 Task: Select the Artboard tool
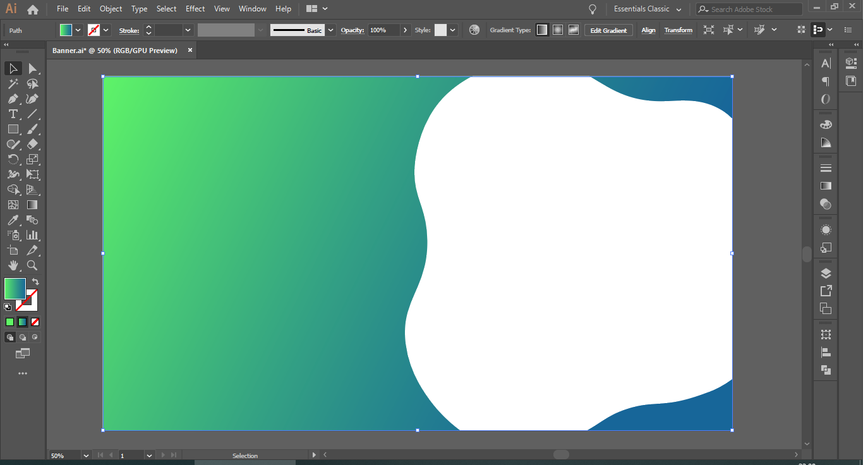(13, 250)
